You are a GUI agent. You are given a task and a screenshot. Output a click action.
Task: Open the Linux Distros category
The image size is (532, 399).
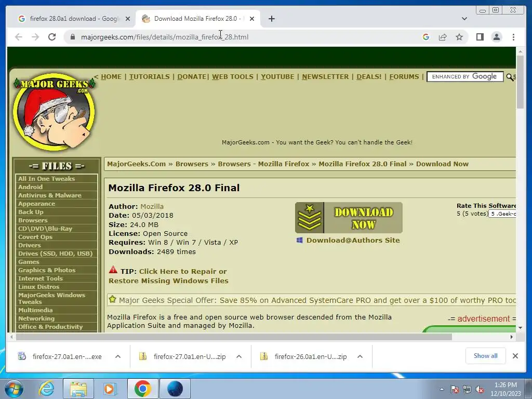[x=38, y=287]
